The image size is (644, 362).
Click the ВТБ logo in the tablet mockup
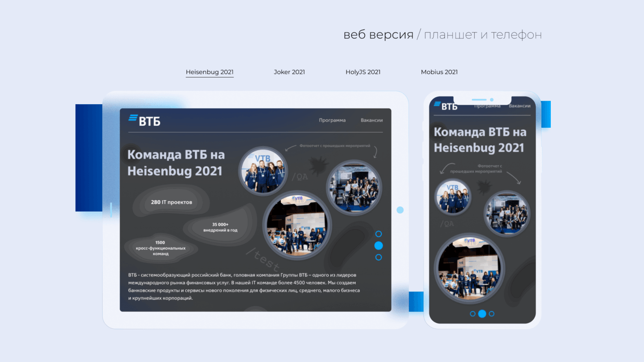[x=144, y=121]
